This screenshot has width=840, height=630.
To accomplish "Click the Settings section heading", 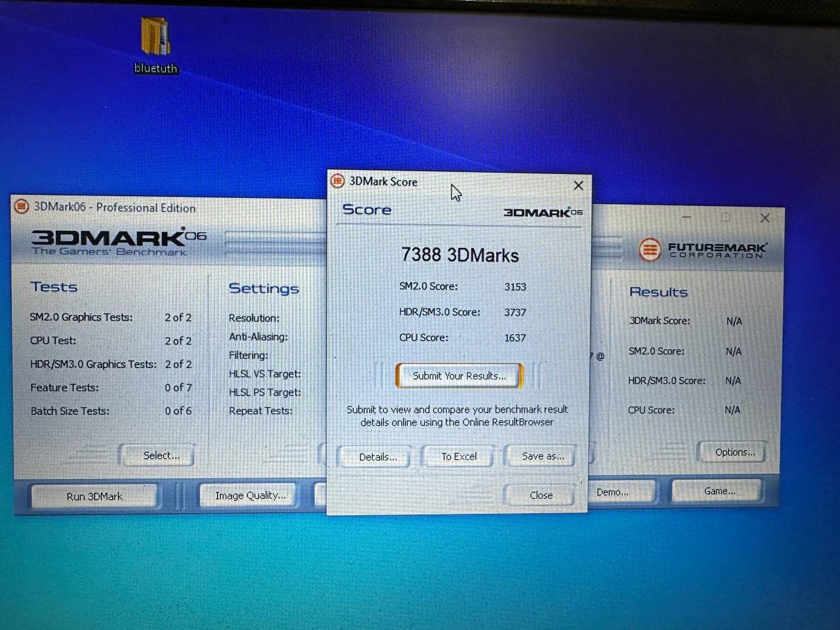I will [x=264, y=289].
